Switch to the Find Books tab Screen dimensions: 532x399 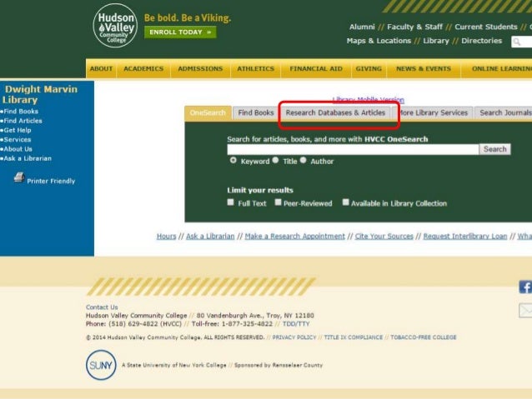point(256,113)
